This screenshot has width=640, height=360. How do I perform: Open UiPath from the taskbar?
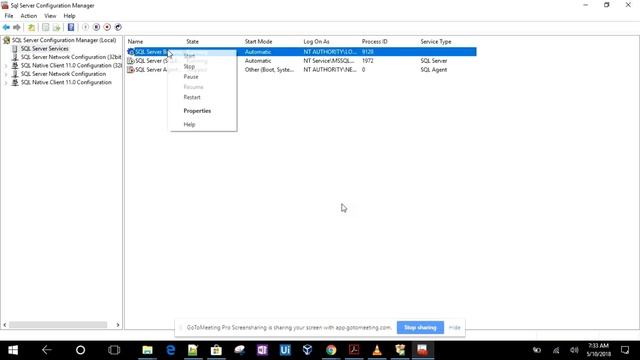285,350
